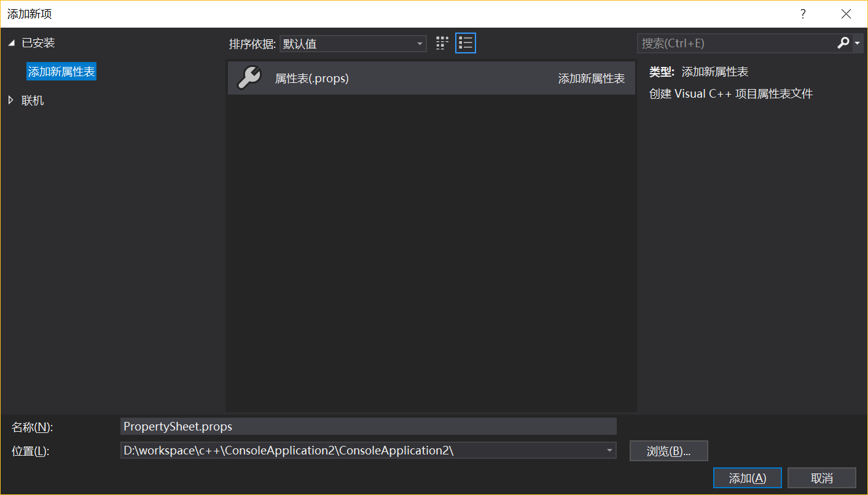Click the wrench icon on the property sheet template

coord(249,78)
